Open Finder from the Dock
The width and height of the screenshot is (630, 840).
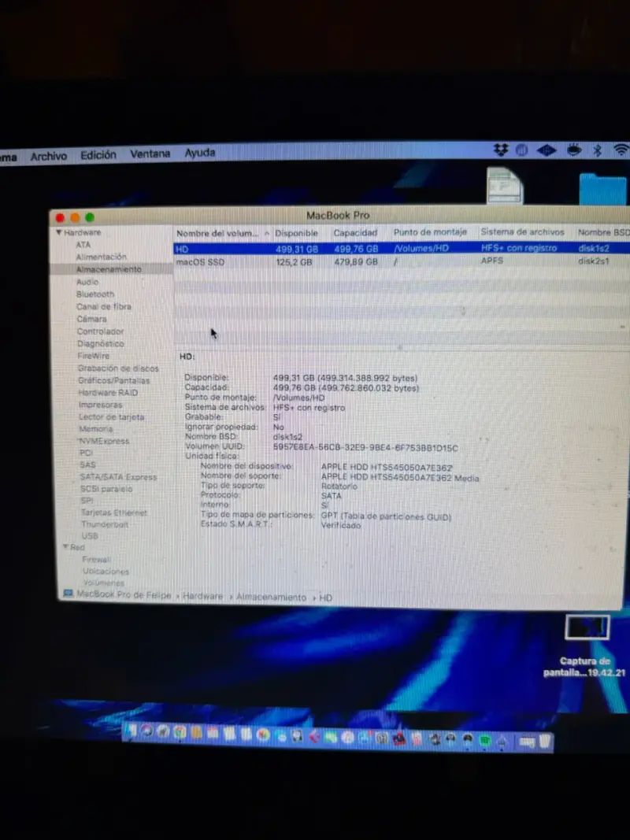coord(131,731)
